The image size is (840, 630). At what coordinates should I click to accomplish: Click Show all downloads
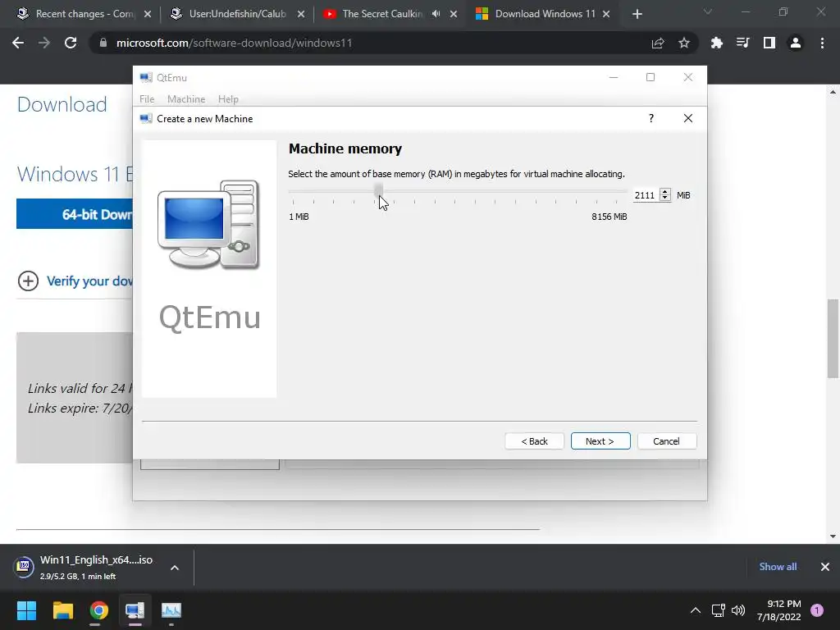(778, 567)
